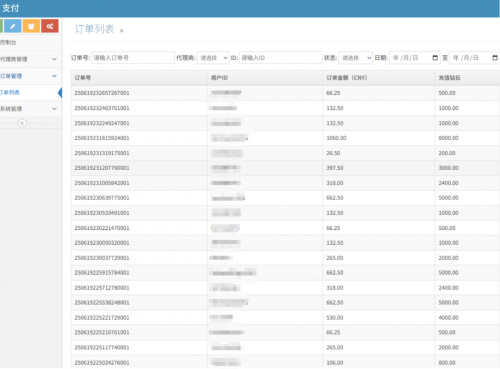
Task: Open the end date calendar picker icon
Action: [495, 58]
